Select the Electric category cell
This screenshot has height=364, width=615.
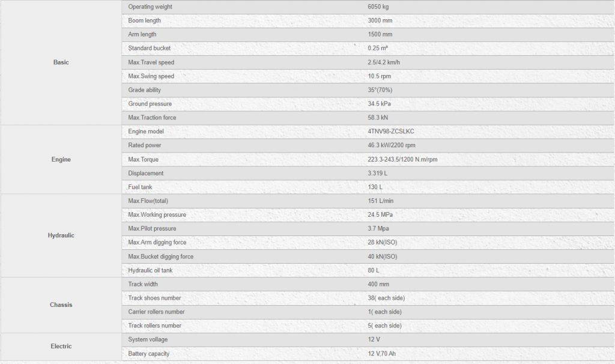61,347
